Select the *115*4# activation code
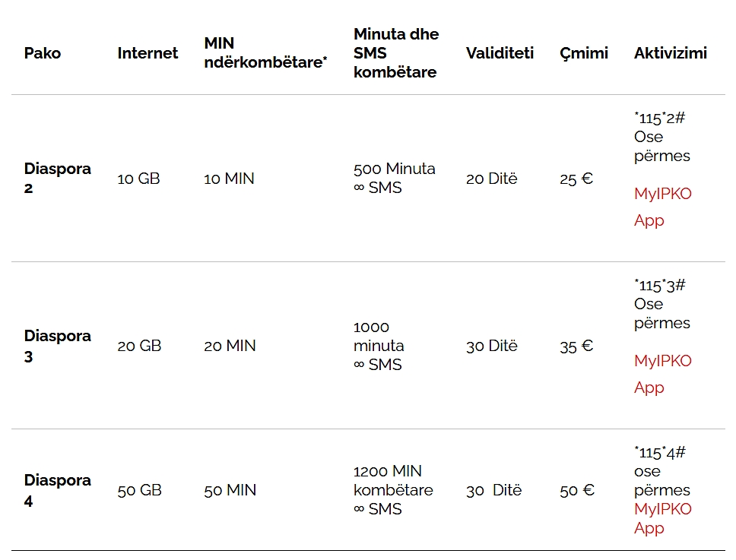Screen dimensions: 736x560 [660, 452]
